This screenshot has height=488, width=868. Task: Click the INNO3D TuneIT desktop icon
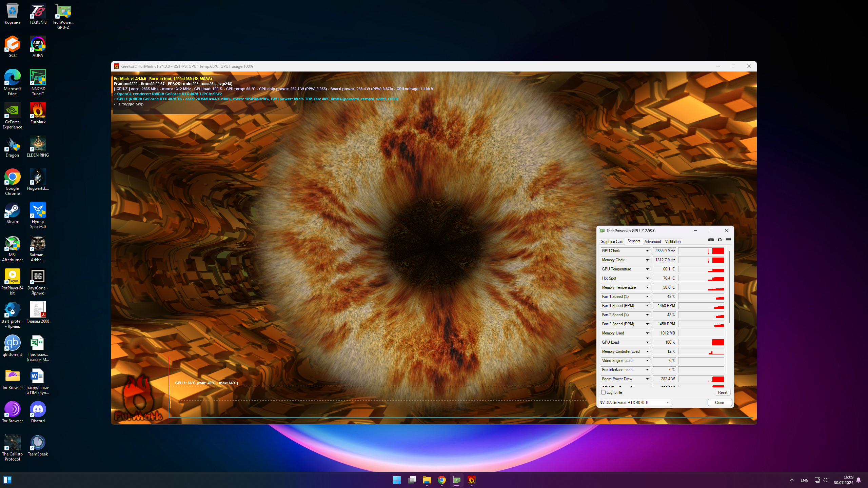[x=38, y=78]
